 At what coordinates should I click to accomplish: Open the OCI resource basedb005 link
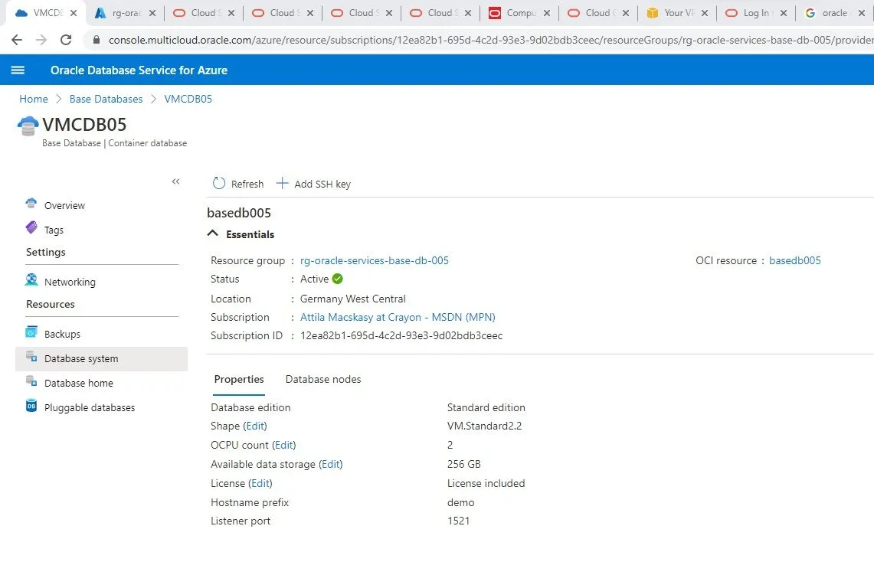(795, 260)
